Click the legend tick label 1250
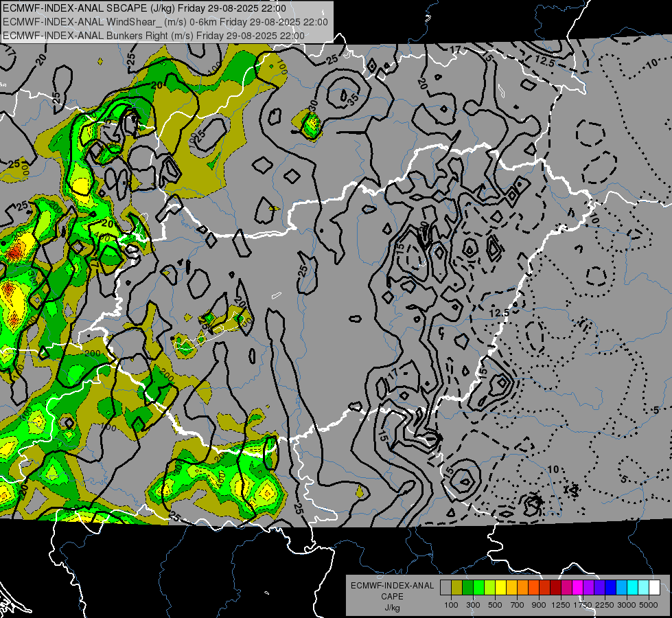Image resolution: width=672 pixels, height=618 pixels. tap(561, 605)
